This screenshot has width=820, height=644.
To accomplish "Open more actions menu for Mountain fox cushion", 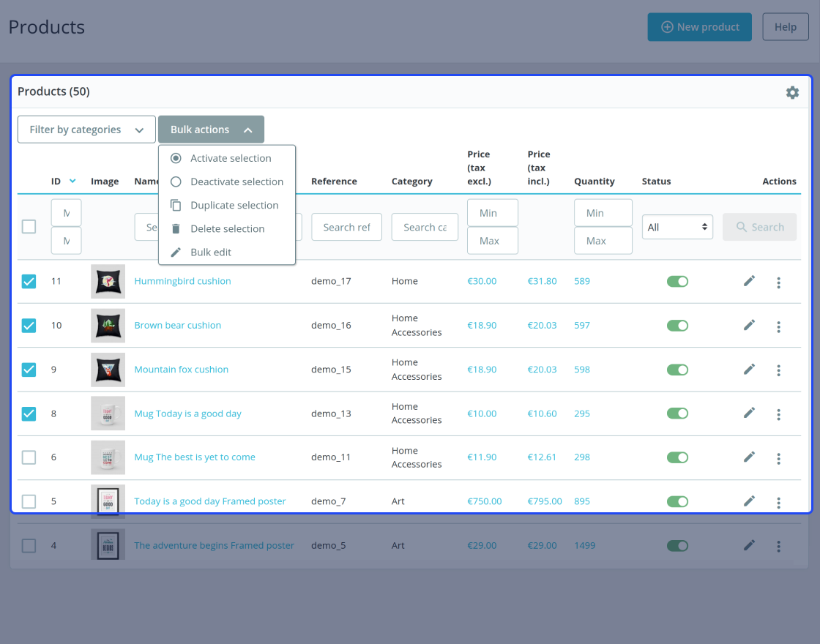I will 779,370.
